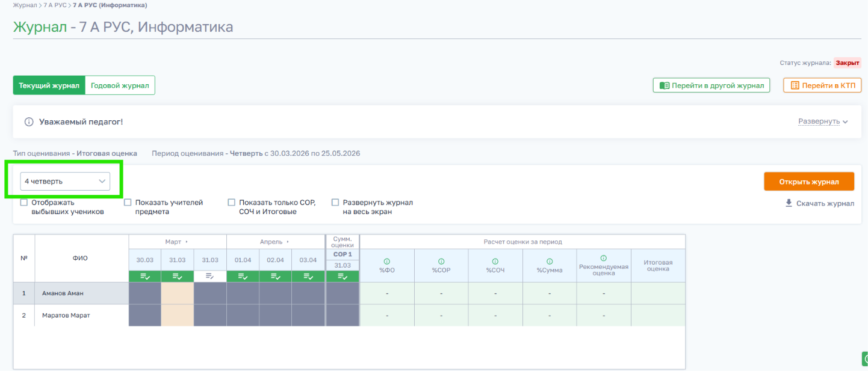Click Перейти в другой журнал button
The height and width of the screenshot is (371, 868).
(x=711, y=85)
